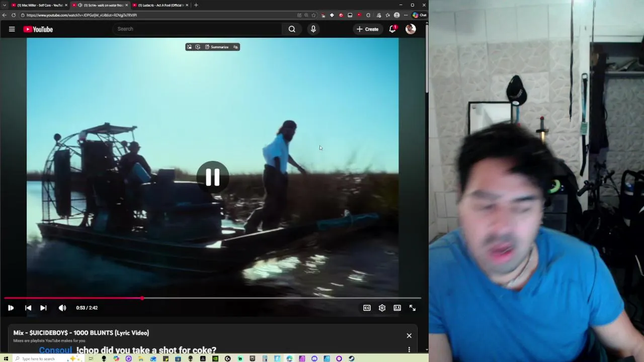Open the player settings gear

(x=382, y=308)
